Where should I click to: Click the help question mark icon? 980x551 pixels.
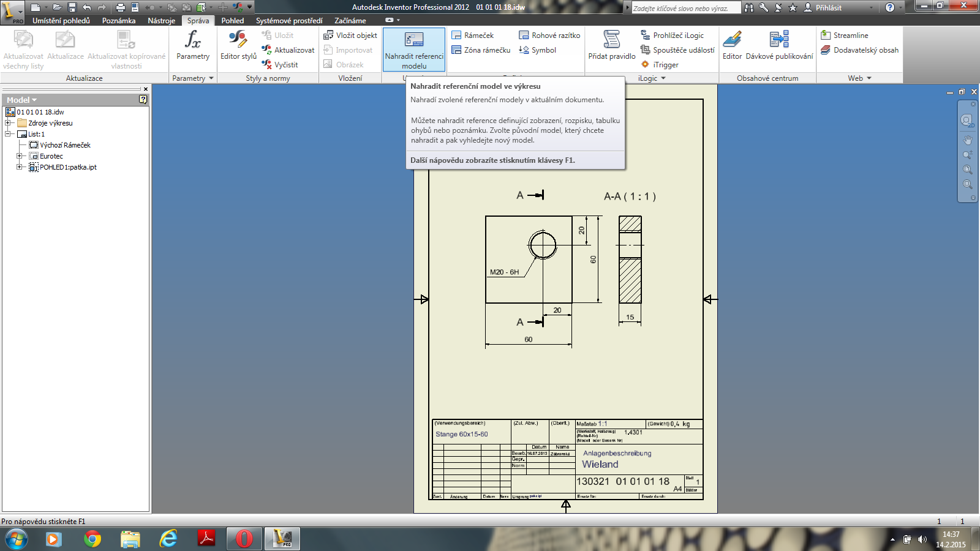click(x=890, y=7)
